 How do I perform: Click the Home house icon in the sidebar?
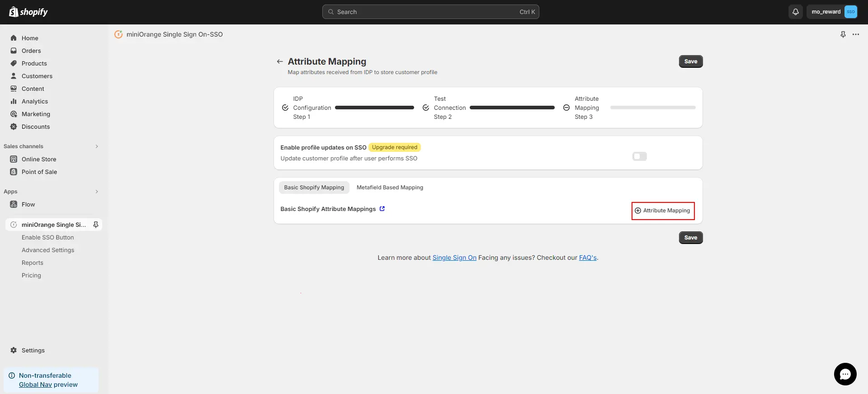(14, 38)
